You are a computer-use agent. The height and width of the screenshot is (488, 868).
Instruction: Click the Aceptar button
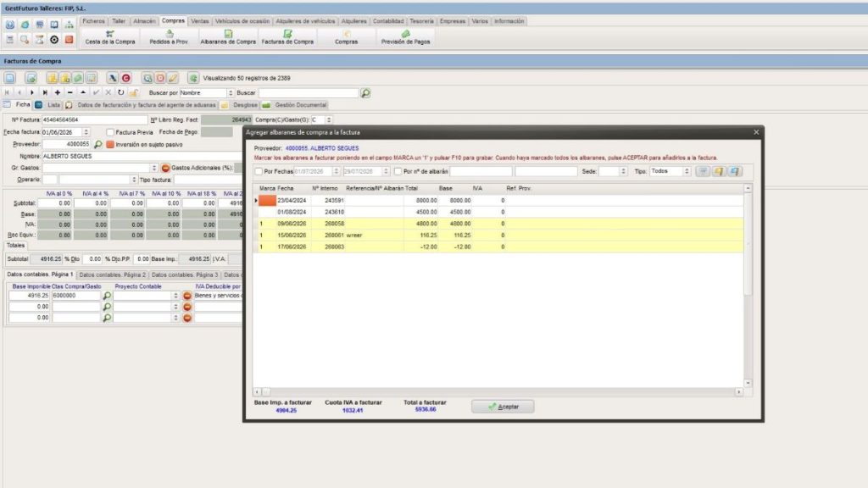coord(503,407)
